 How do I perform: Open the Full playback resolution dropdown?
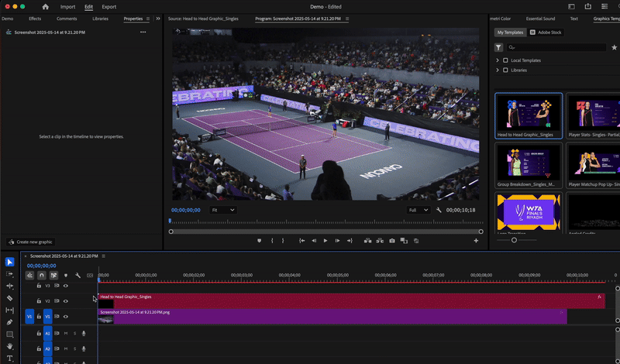pyautogui.click(x=418, y=210)
